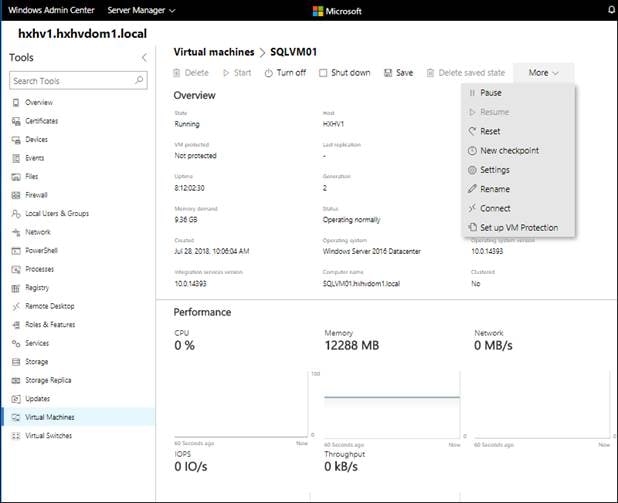Open the Overview entry in Tools list

(x=39, y=102)
